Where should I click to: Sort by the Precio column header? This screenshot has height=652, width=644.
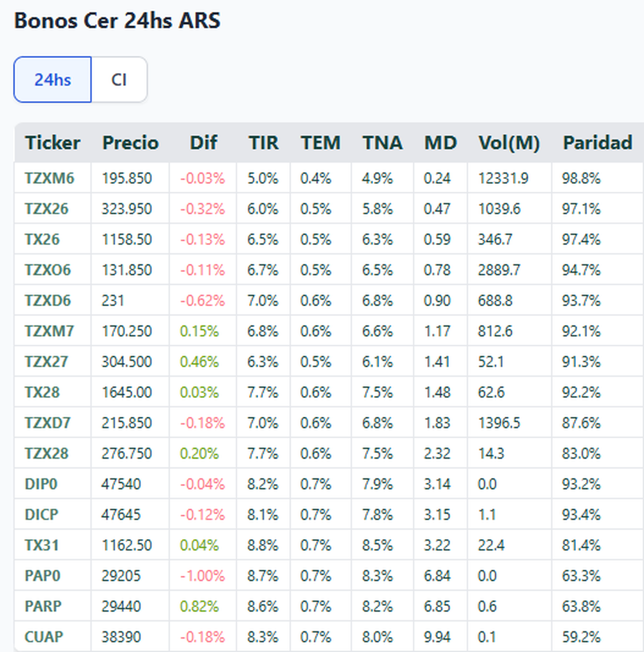[x=130, y=143]
